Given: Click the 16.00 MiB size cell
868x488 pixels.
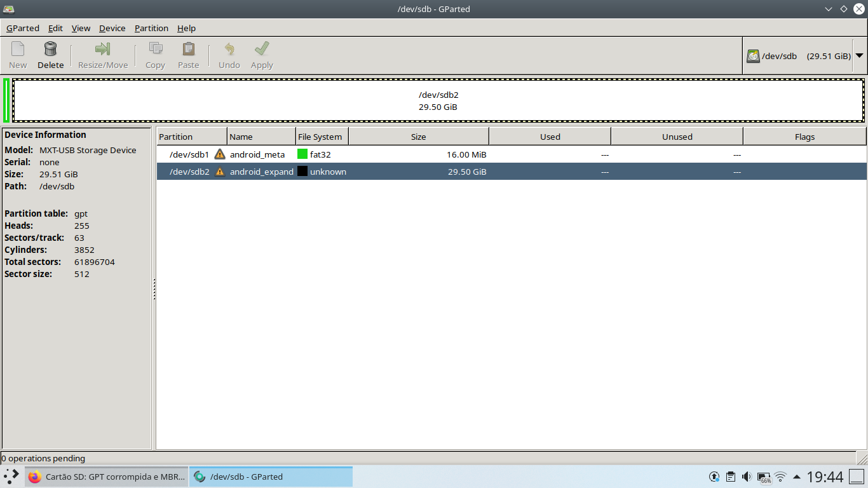Looking at the screenshot, I should (x=466, y=154).
